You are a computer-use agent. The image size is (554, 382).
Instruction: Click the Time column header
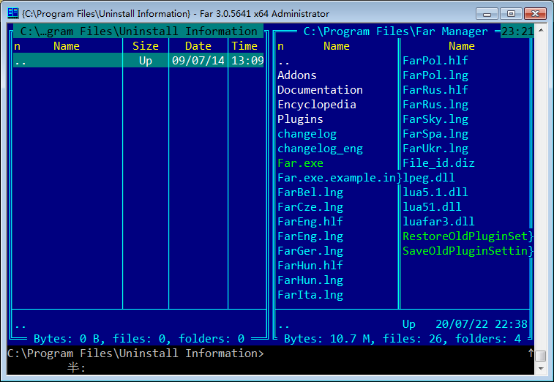pyautogui.click(x=244, y=46)
